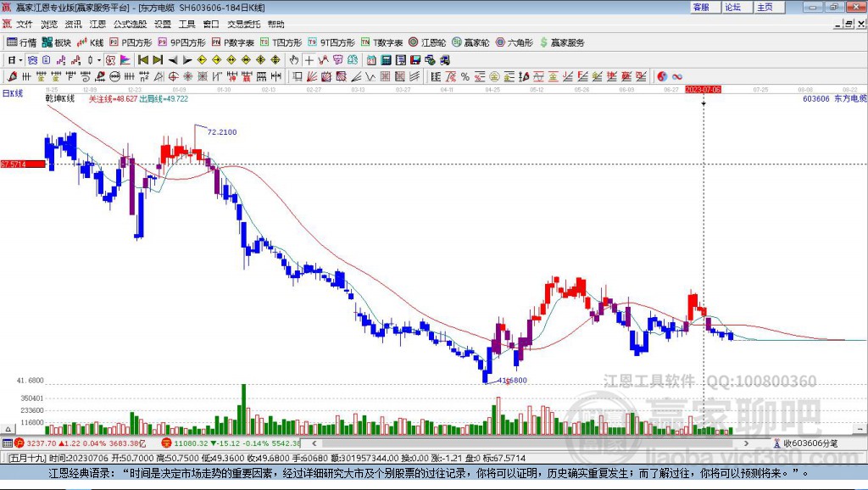
Task: Open 赢家服务 with the dollar icon
Action: tap(562, 42)
